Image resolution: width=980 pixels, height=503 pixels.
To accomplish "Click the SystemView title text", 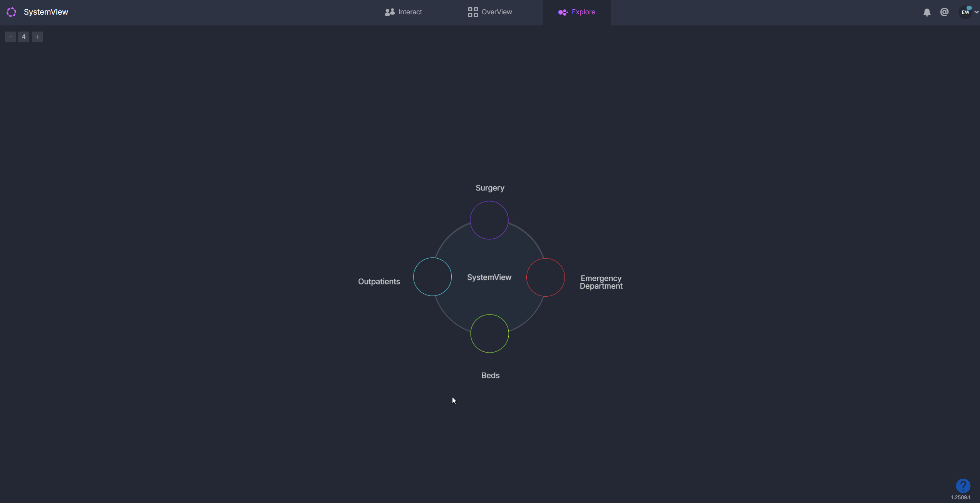I will pos(46,12).
